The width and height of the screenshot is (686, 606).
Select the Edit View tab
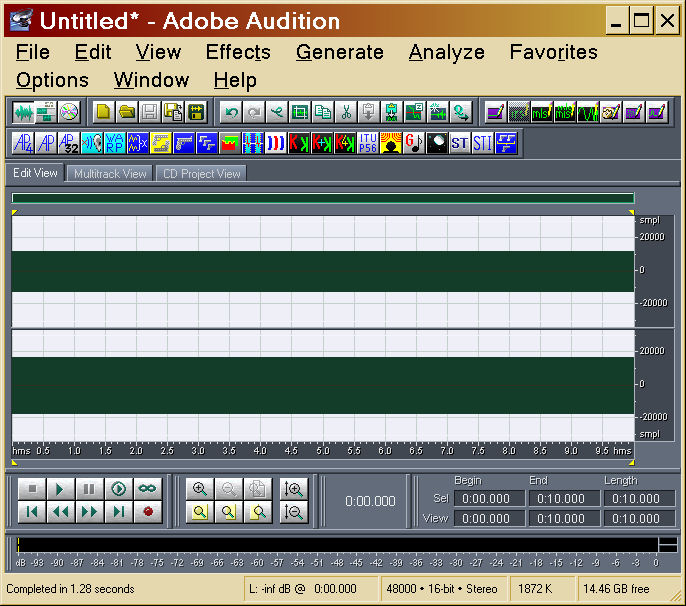click(35, 173)
